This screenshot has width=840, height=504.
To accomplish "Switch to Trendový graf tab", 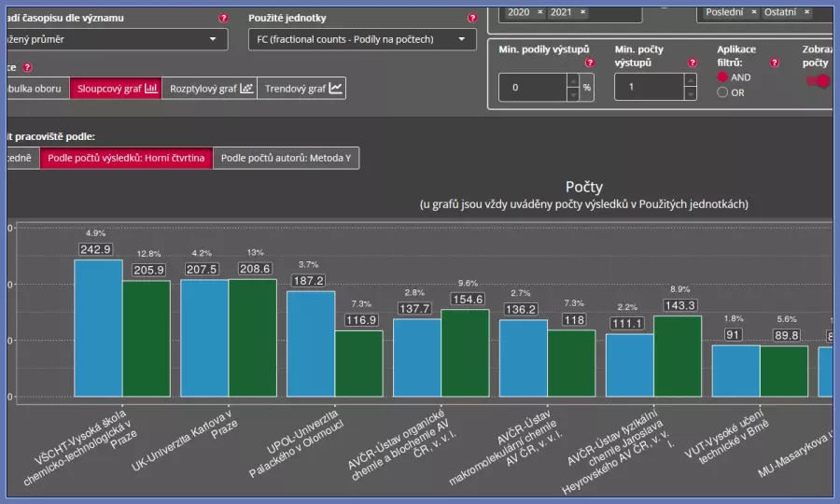I will tap(303, 89).
